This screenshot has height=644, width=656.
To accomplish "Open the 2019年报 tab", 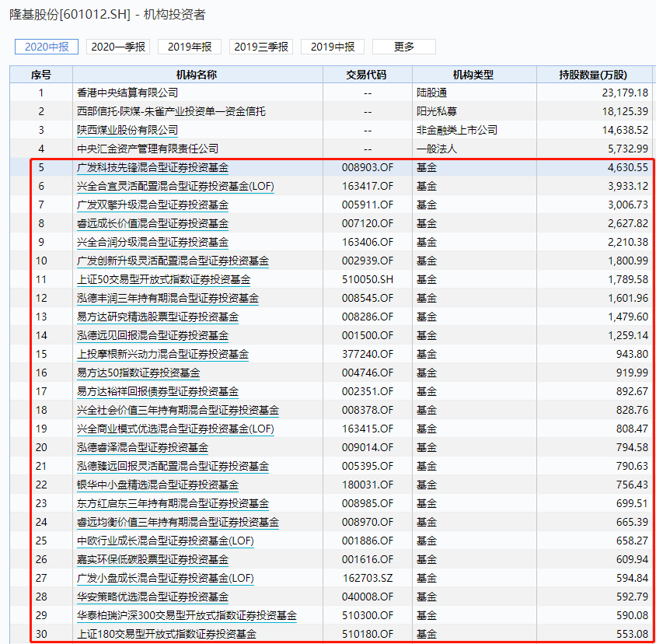I will 190,47.
